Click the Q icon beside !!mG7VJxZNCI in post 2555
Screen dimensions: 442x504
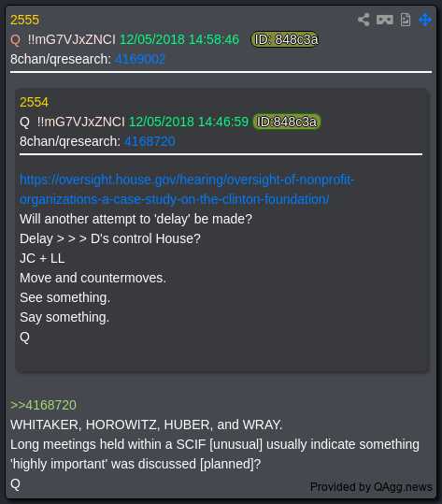click(15, 40)
